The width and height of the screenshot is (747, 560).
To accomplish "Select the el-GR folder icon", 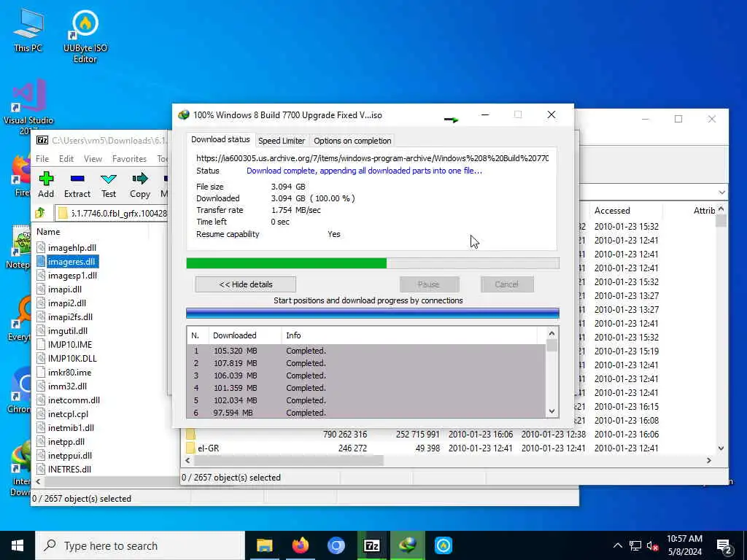I will [x=190, y=448].
